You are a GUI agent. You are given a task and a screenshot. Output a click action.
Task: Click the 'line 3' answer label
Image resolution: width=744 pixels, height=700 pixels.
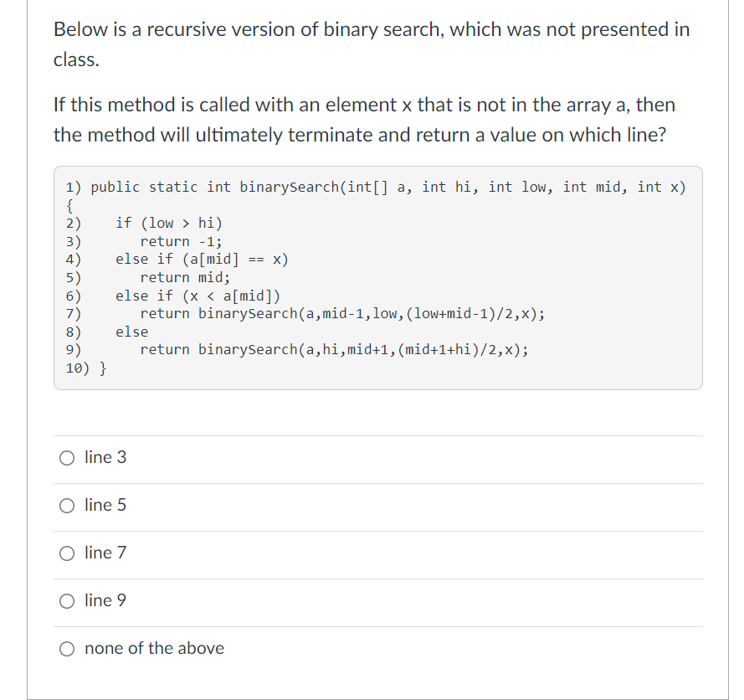click(x=101, y=457)
